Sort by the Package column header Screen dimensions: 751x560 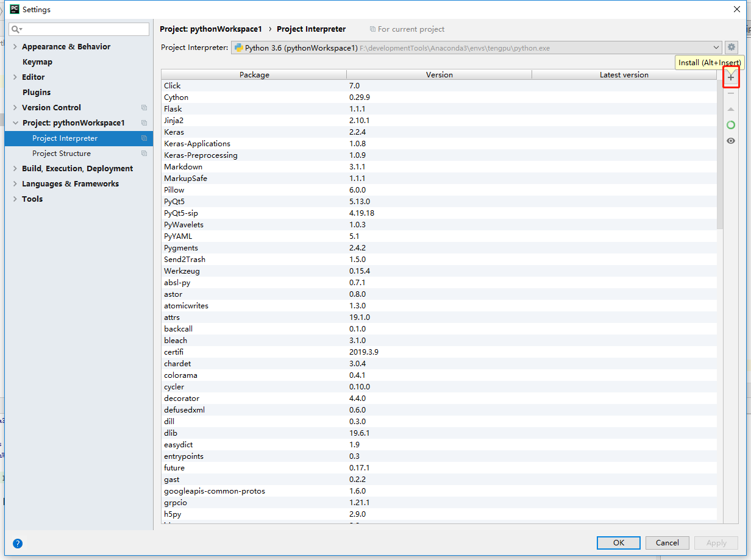(254, 75)
